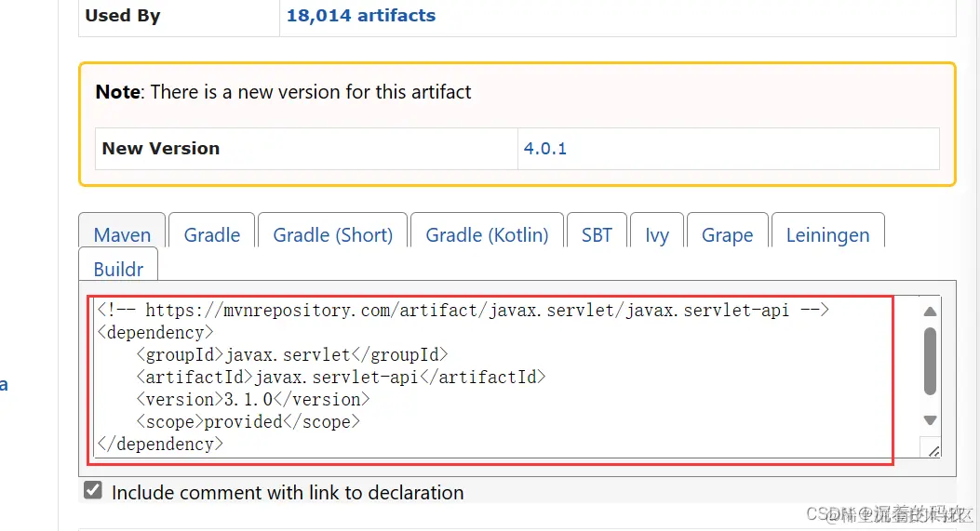Click the dependency snippet scrollbar thumb
Image resolution: width=980 pixels, height=531 pixels.
930,361
